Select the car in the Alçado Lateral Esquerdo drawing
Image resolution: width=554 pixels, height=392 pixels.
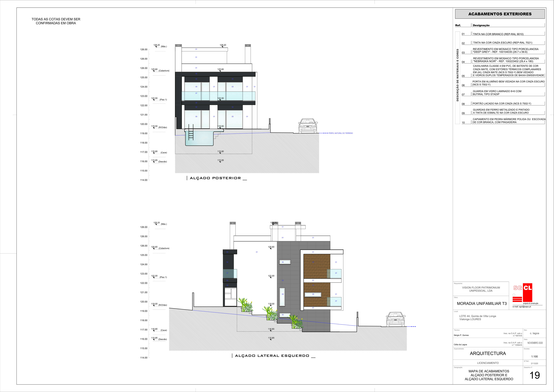(396, 319)
